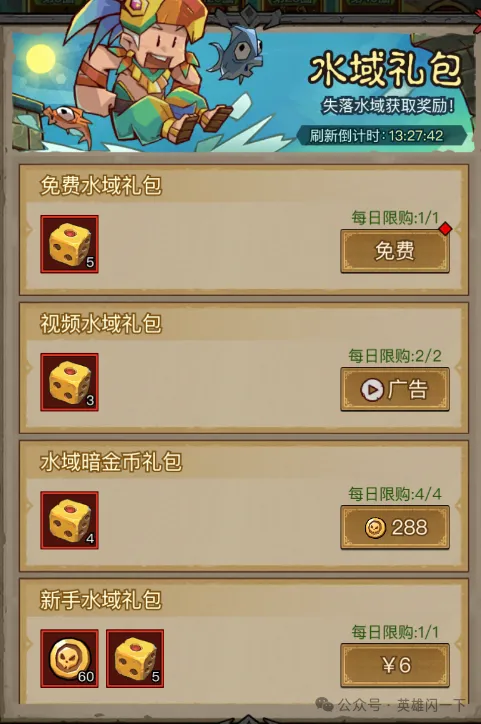Watch ad via the 广告 button
The width and height of the screenshot is (481, 724).
click(x=395, y=389)
